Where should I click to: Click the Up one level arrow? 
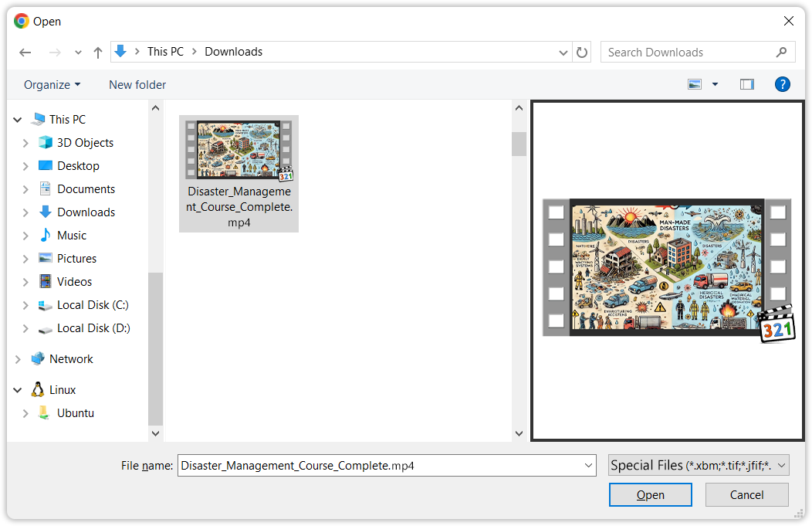pyautogui.click(x=98, y=53)
